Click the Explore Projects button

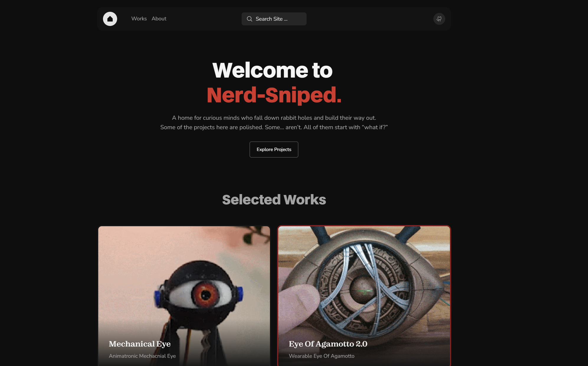point(274,150)
